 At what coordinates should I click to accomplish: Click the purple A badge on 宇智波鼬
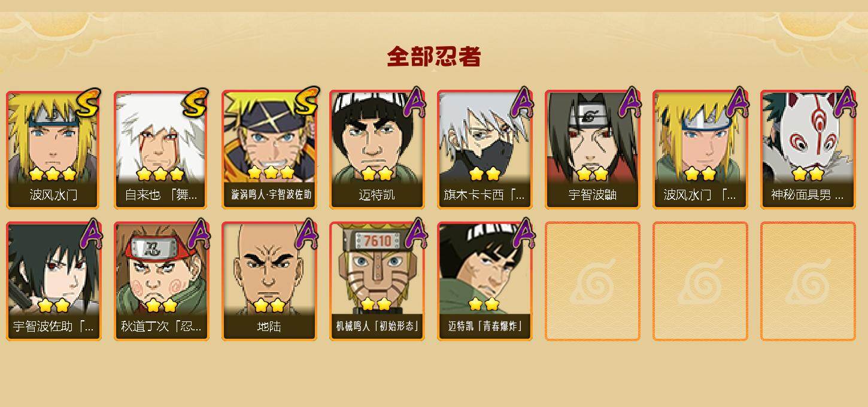pos(630,102)
